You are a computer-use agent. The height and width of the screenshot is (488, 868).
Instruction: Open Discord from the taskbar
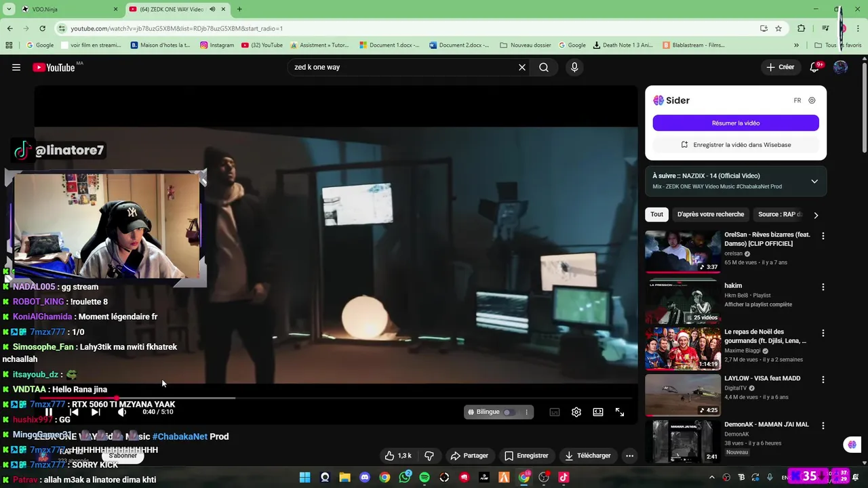point(365,477)
